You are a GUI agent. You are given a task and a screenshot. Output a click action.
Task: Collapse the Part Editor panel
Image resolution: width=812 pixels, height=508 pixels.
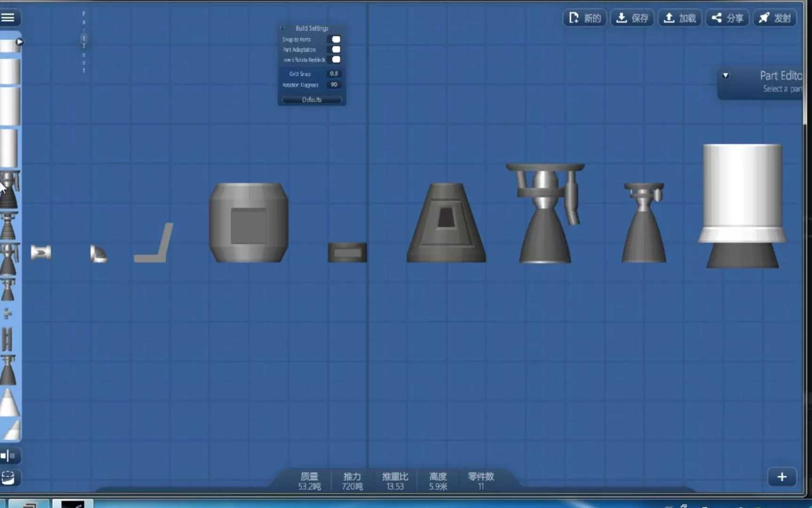(726, 75)
